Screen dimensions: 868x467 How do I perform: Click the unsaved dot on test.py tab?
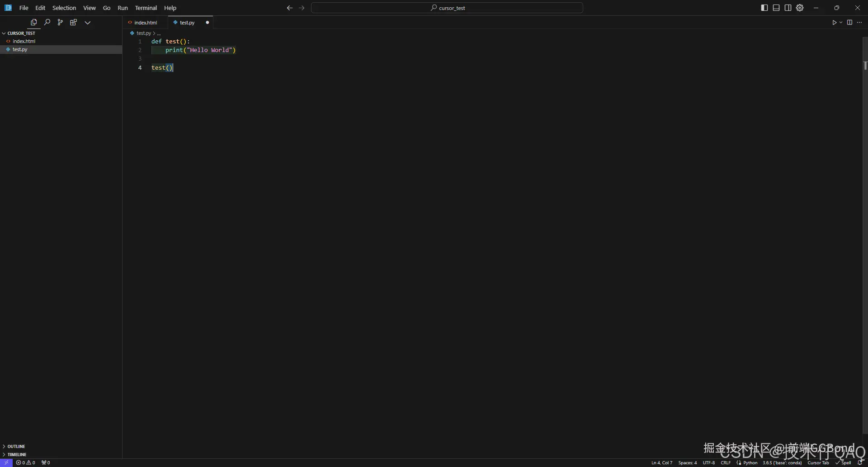coord(208,23)
